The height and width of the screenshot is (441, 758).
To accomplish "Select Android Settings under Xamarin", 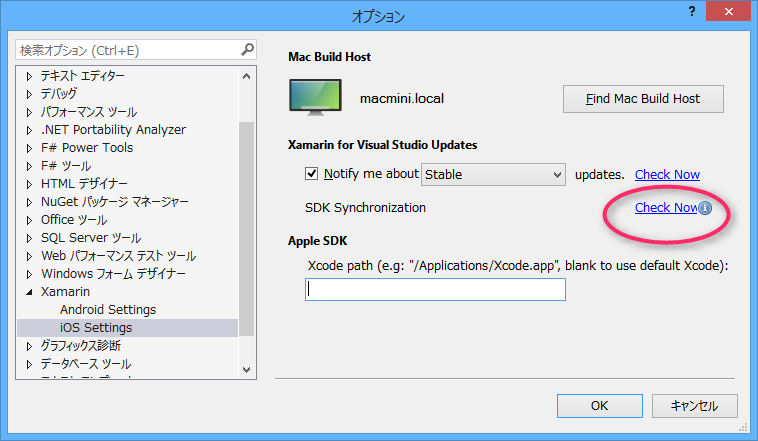I will pos(107,310).
